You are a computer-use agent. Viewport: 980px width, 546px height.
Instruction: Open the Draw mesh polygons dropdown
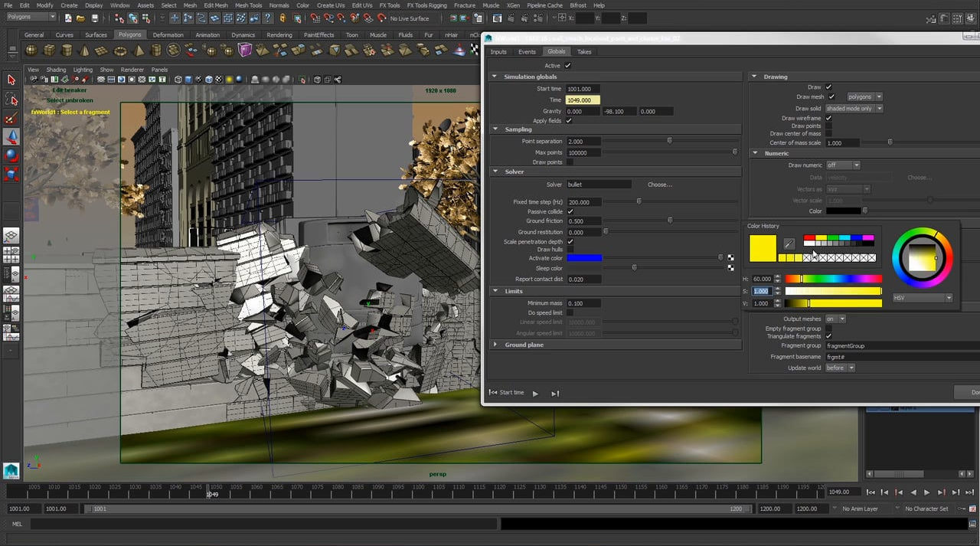click(864, 97)
